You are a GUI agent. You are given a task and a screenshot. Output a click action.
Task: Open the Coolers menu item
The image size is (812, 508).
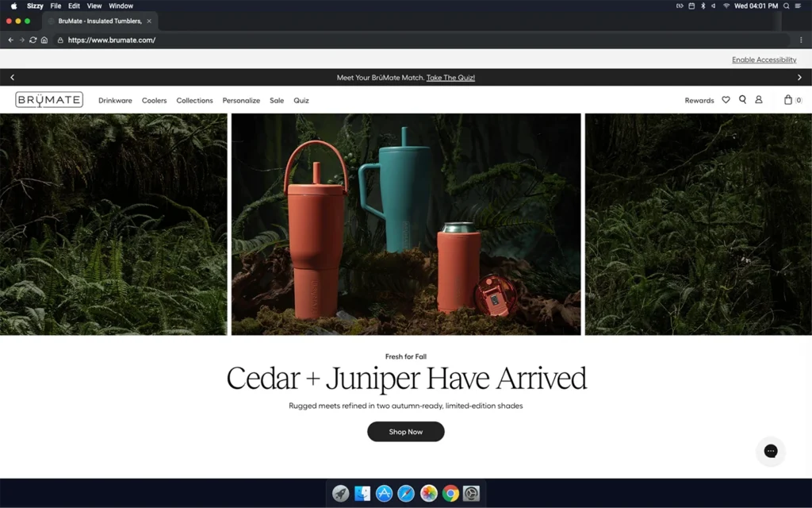[x=154, y=101]
